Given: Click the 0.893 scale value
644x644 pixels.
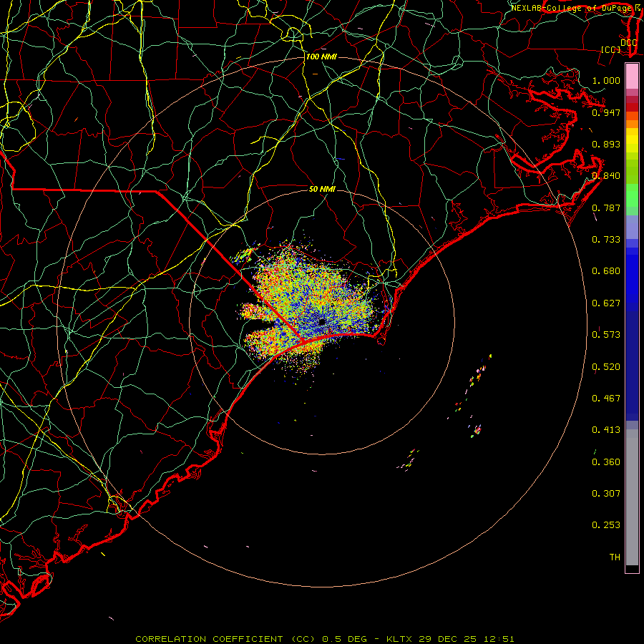Looking at the screenshot, I should (x=606, y=144).
